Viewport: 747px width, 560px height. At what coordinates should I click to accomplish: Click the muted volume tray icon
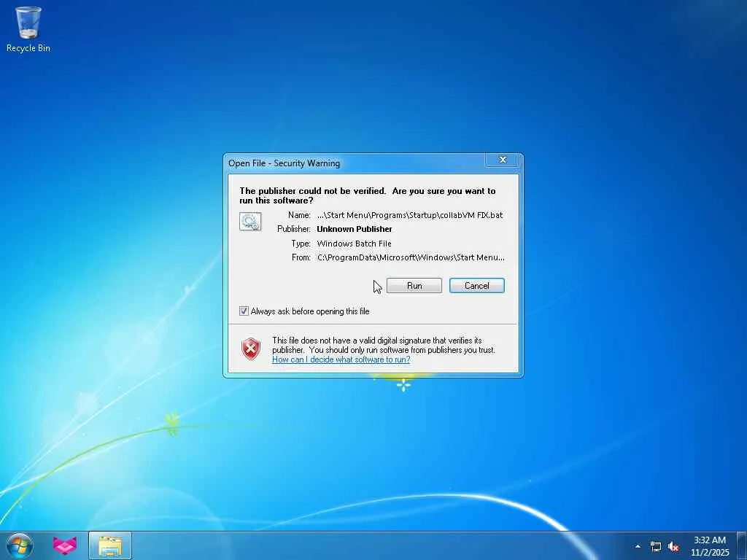point(673,547)
